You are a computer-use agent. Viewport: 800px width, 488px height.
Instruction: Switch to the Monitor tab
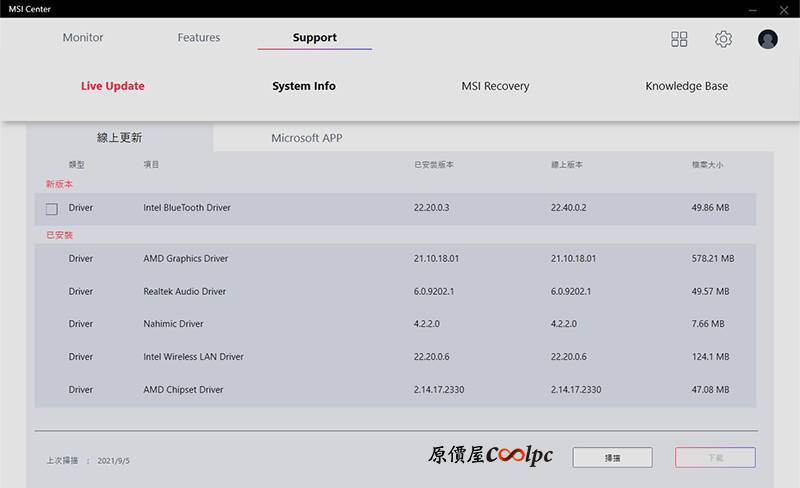tap(83, 37)
